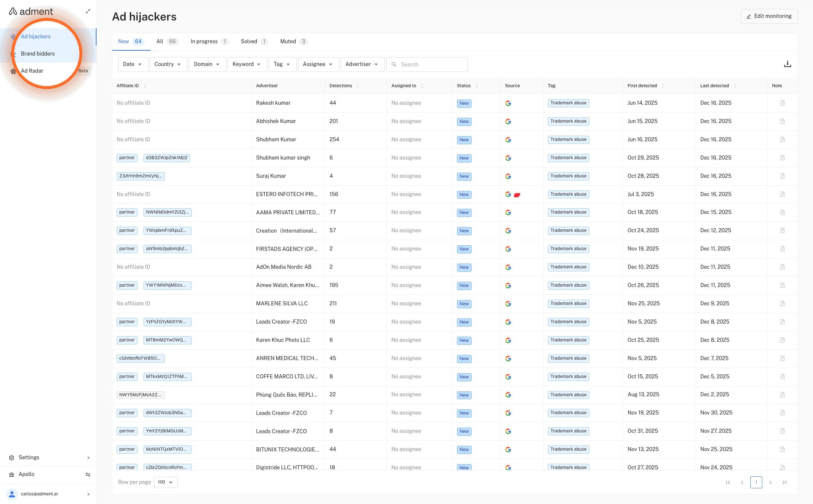813x504 pixels.
Task: Click the user avatar icon
Action: [12, 494]
